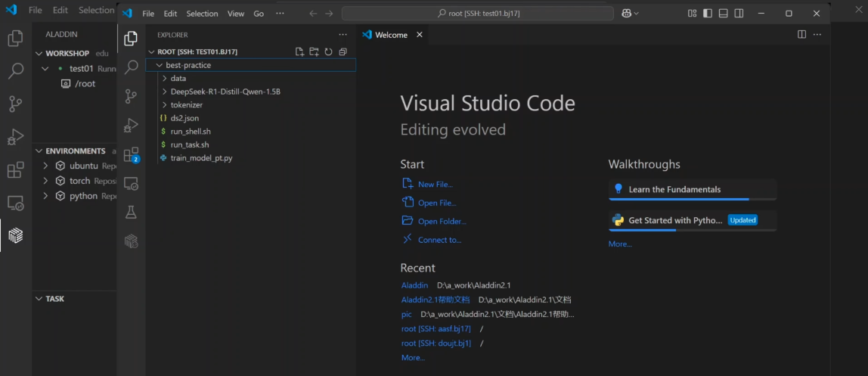Click Remote Explorer icon in background window

pyautogui.click(x=15, y=203)
